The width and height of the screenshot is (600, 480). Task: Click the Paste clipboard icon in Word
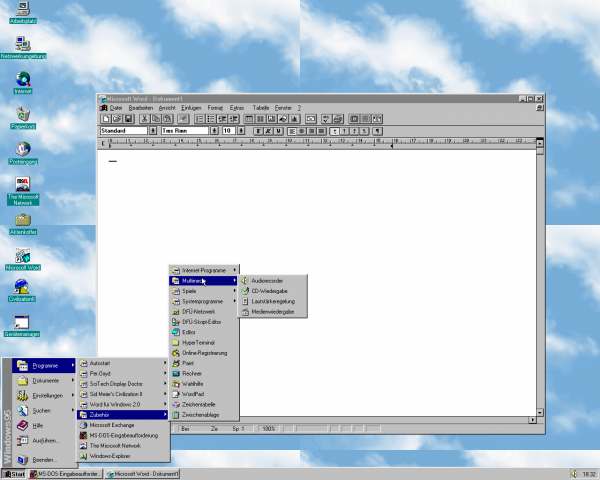click(167, 119)
